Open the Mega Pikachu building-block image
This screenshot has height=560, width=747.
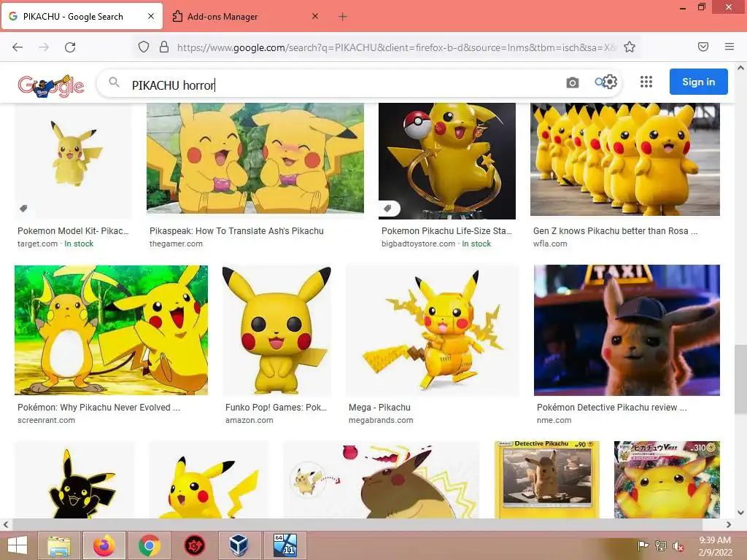click(432, 330)
